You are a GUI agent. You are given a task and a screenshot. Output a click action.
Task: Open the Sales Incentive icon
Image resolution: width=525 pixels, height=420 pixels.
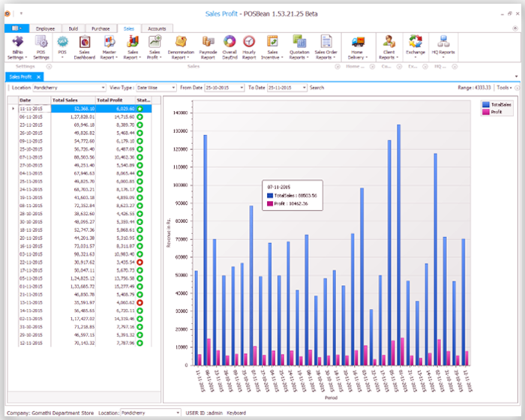tap(272, 48)
